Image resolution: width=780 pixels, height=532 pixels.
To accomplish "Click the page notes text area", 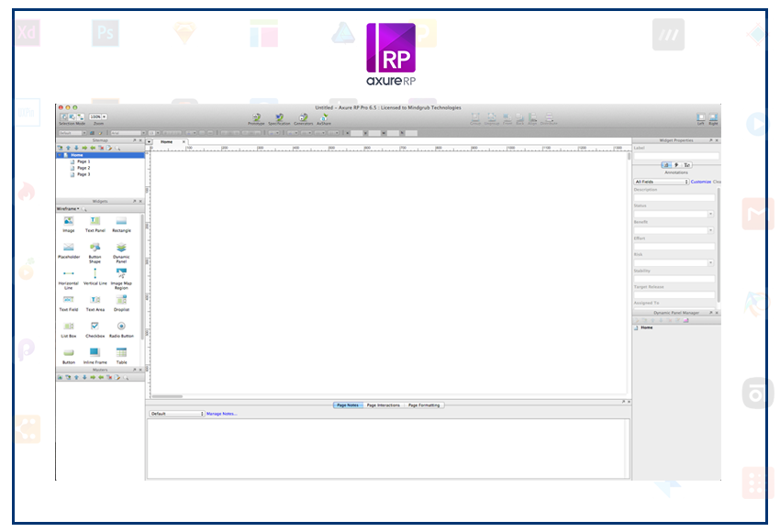I will pos(388,449).
